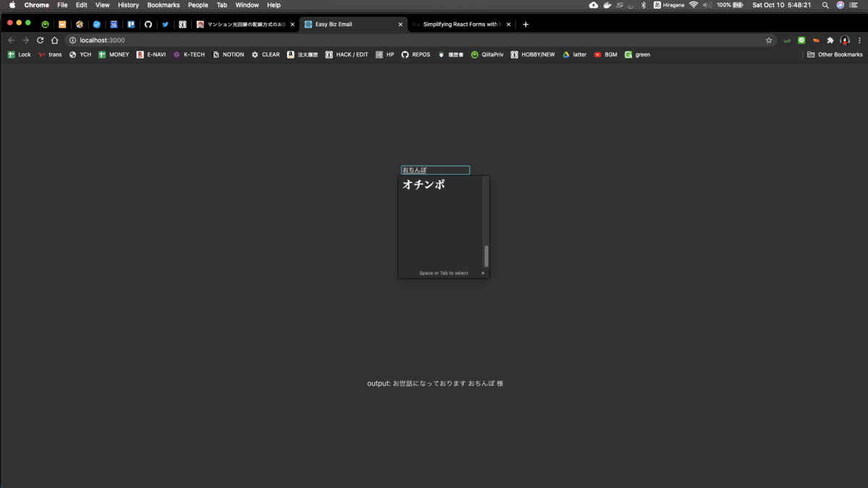Open Chrome's three-dot menu
868x488 pixels.
(x=859, y=40)
